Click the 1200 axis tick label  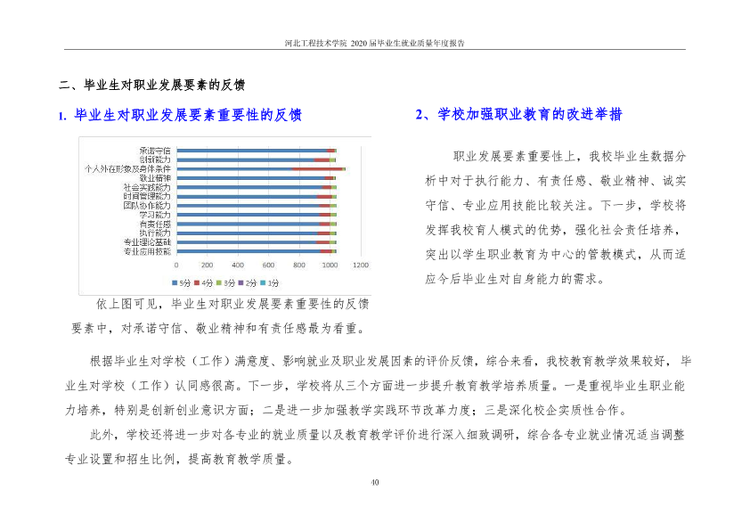[361, 265]
